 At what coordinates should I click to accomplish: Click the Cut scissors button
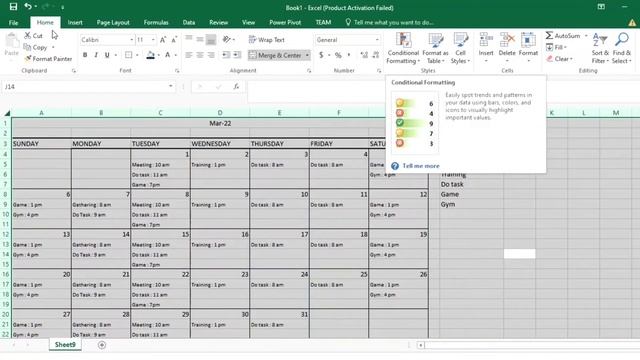click(x=33, y=36)
